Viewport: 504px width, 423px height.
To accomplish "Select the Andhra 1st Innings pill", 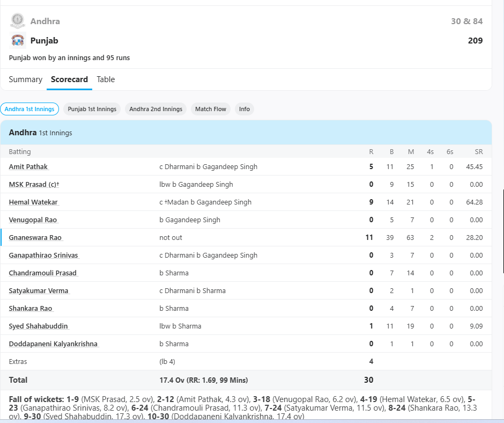I will click(29, 109).
